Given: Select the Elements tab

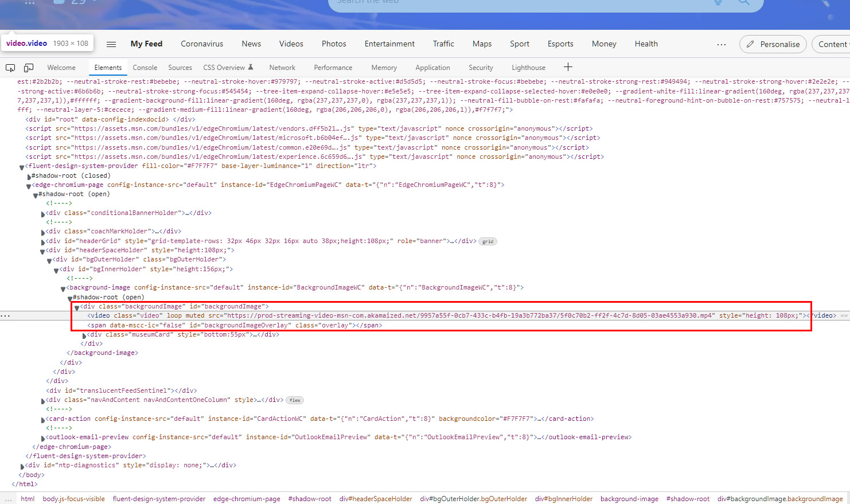Looking at the screenshot, I should (108, 68).
